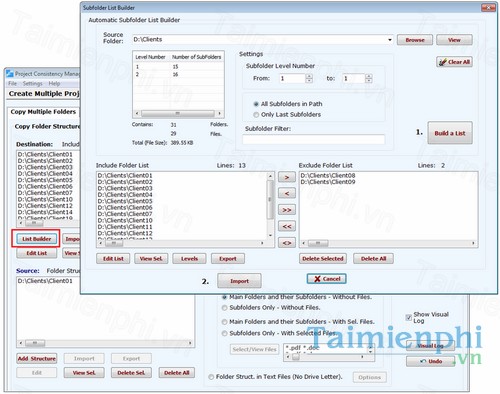The image size is (500, 394).
Task: Select D:\Clients\Client01 in main window Source list
Action: pyautogui.click(x=45, y=281)
